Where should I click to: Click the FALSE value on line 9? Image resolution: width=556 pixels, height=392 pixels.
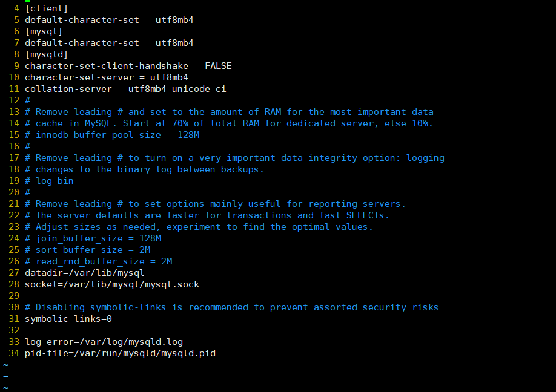(x=218, y=66)
